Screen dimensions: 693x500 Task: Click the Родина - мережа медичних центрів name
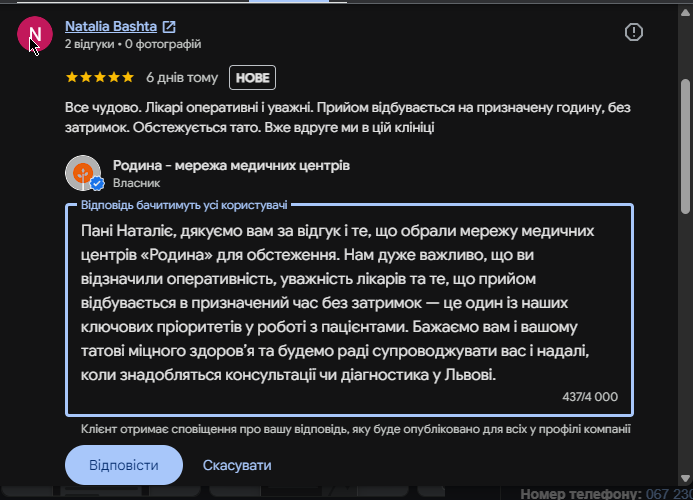tap(231, 165)
